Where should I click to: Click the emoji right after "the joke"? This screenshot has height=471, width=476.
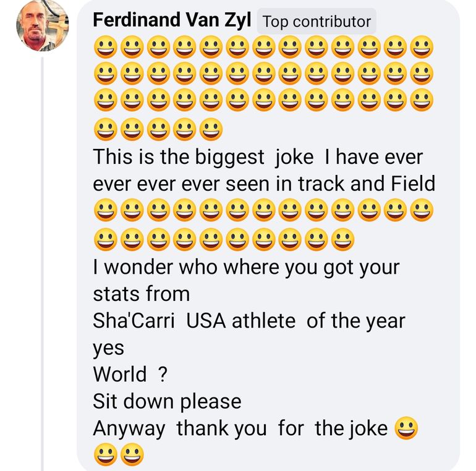[x=406, y=428]
